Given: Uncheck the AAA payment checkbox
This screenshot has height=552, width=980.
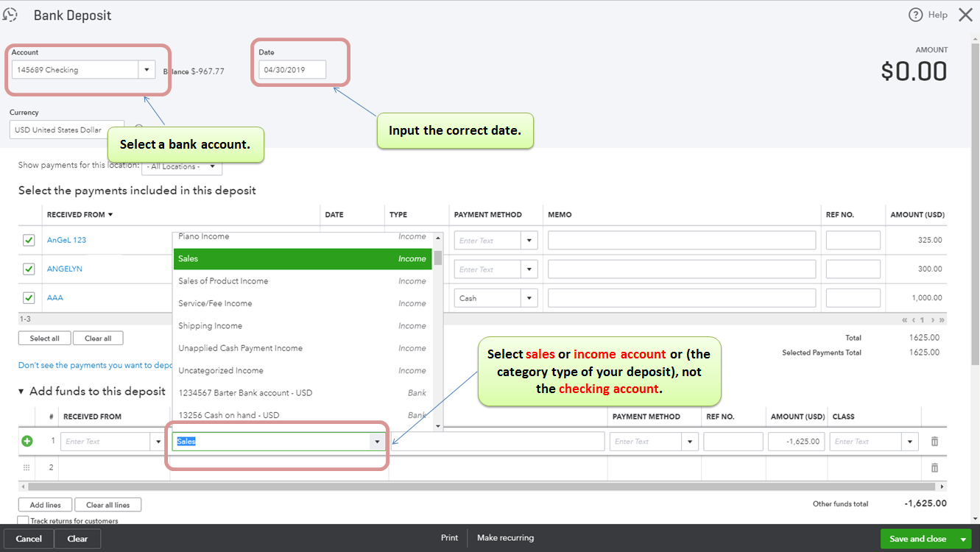Looking at the screenshot, I should click(x=29, y=298).
